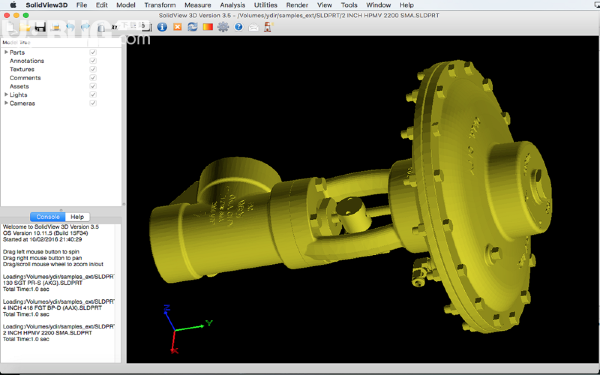Select the Textures tree item
The height and width of the screenshot is (375, 600).
(22, 69)
